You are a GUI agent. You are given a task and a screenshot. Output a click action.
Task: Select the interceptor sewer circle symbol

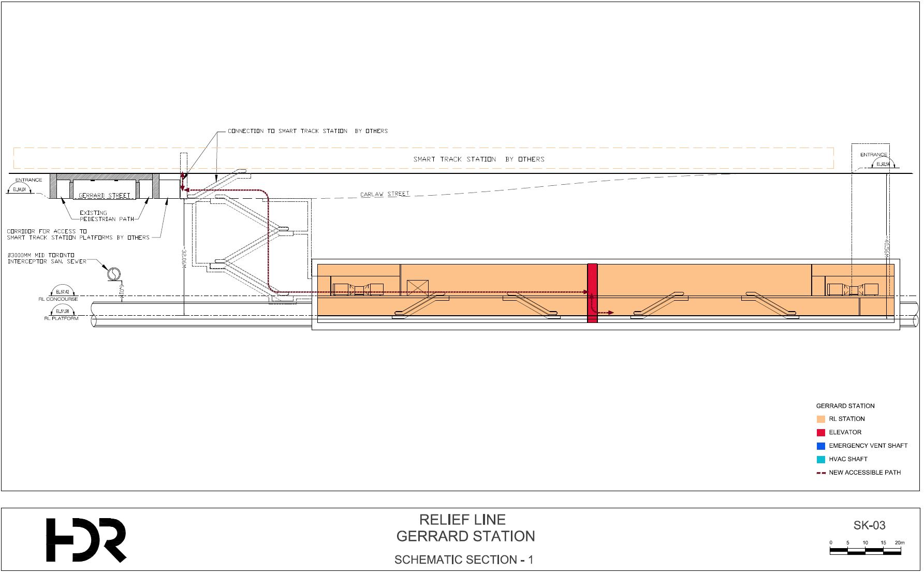[x=112, y=273]
